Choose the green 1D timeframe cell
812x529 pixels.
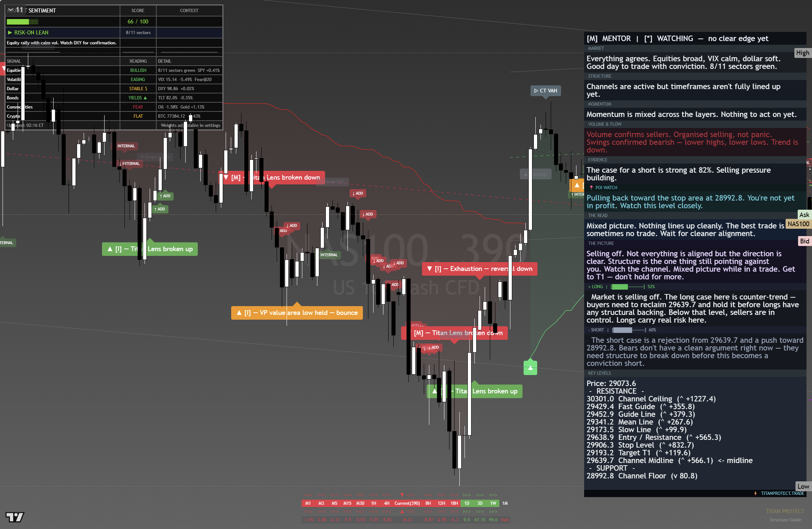(x=467, y=503)
